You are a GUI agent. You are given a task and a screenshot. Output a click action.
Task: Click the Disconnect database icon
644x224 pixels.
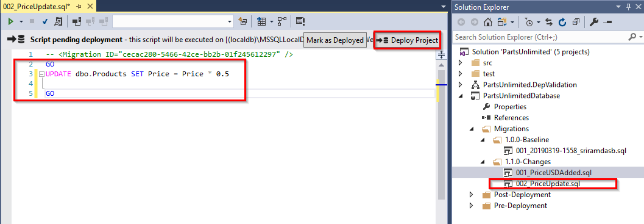[90, 21]
